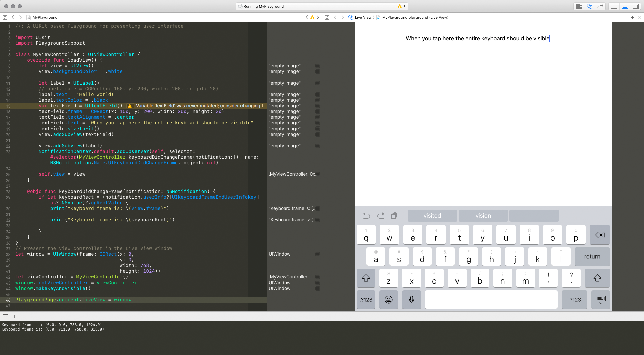Viewport: 644px width, 355px height.
Task: Show the standard editor layout
Action: click(579, 6)
